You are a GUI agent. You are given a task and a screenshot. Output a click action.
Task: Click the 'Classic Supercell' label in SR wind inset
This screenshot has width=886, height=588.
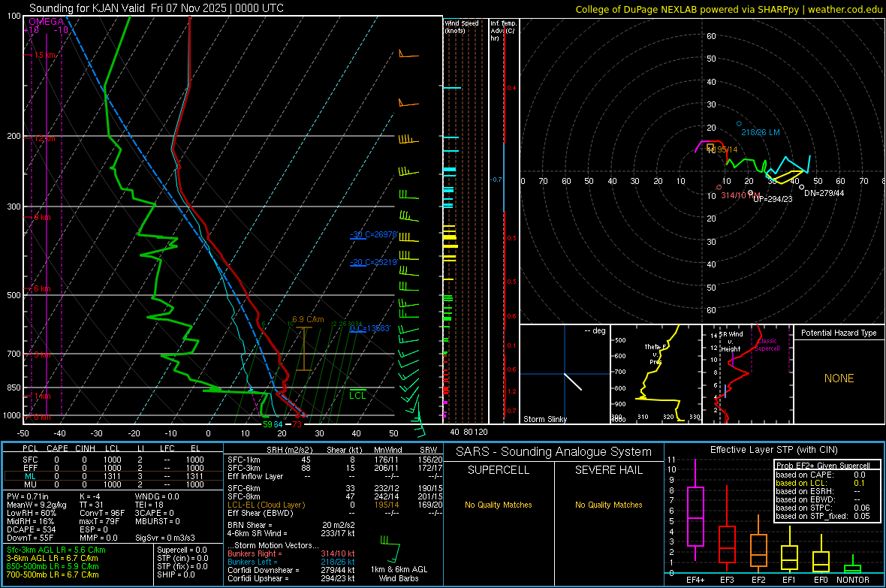point(767,345)
